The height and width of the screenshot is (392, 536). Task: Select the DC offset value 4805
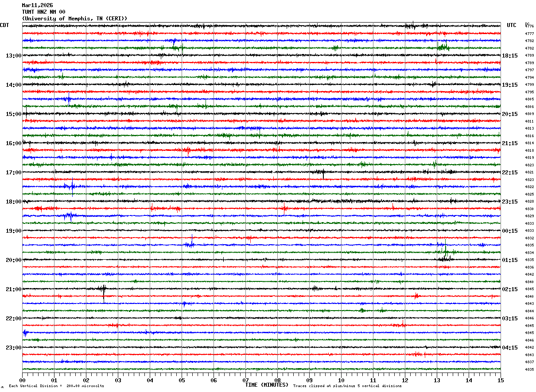(x=529, y=99)
